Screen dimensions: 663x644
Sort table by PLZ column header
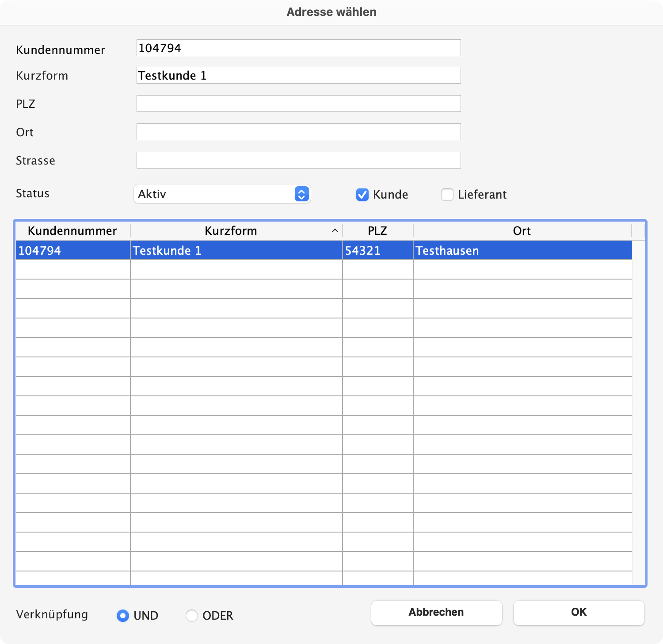(x=377, y=231)
